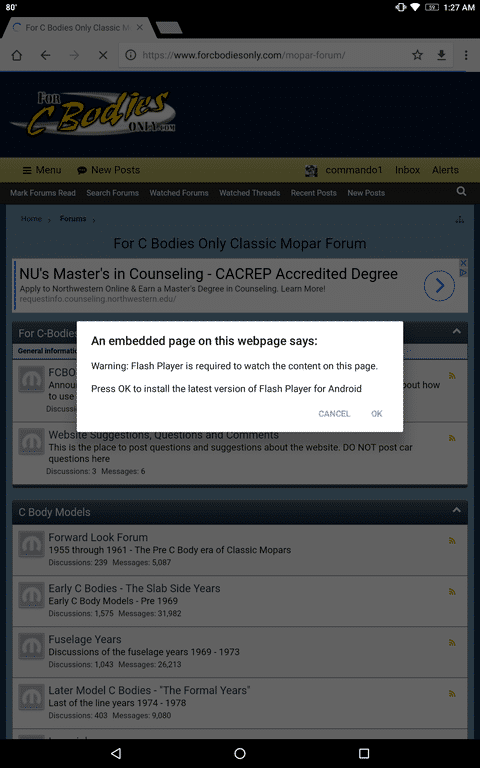Click Search Forums link
480x768 pixels.
tap(113, 193)
